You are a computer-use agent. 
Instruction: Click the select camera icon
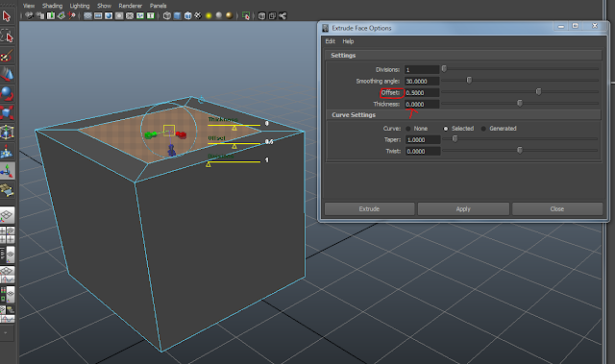29,15
